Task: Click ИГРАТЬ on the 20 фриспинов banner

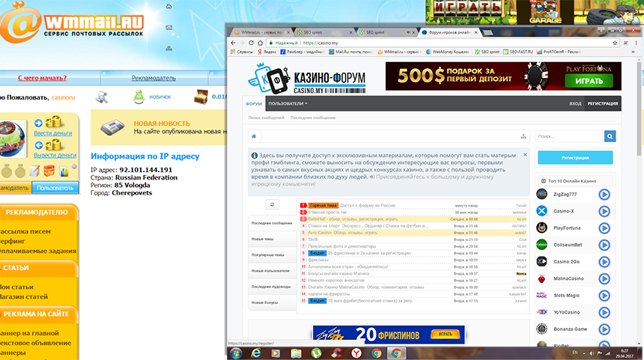Action: click(x=445, y=334)
